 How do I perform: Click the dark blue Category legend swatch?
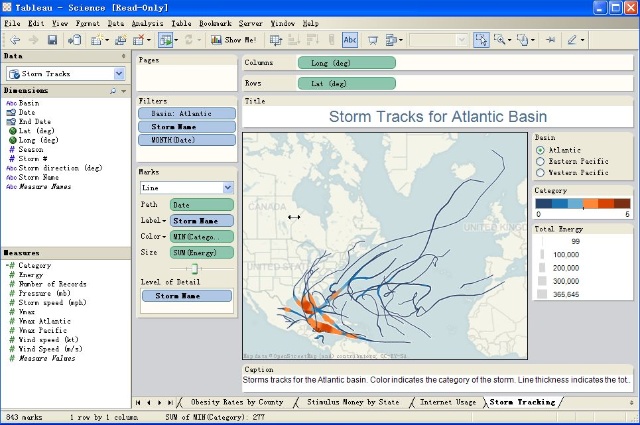(543, 204)
